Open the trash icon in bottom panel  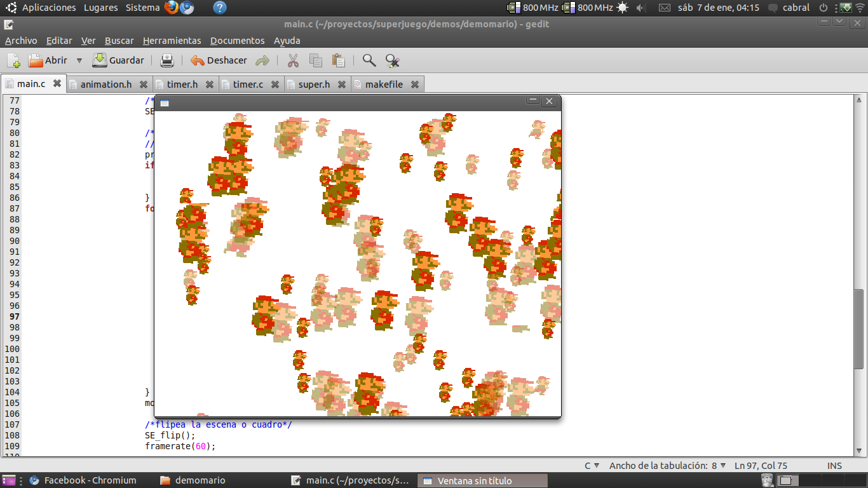[768, 480]
